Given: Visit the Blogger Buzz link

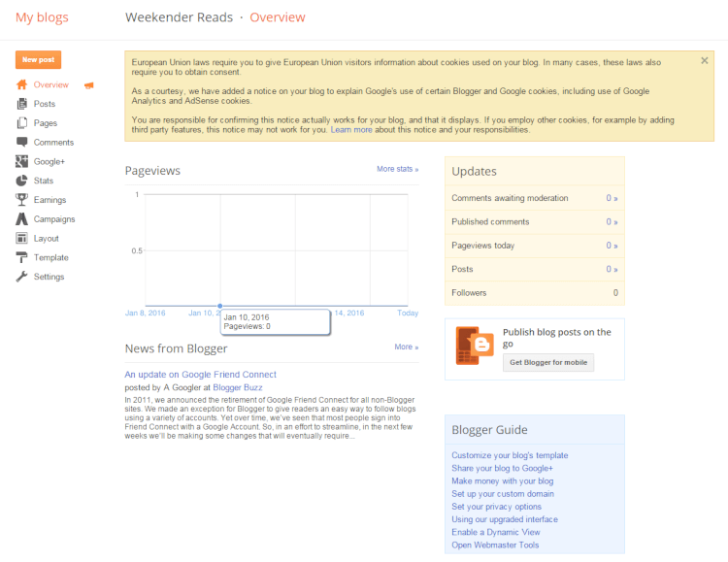Looking at the screenshot, I should (x=238, y=387).
